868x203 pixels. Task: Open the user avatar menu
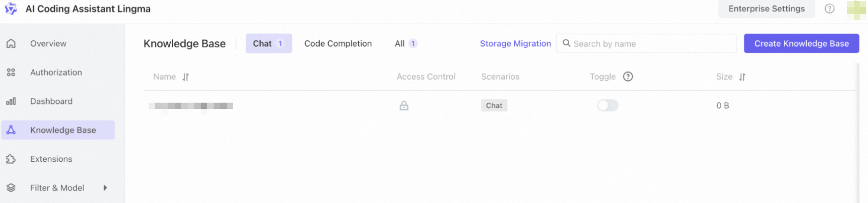857,10
